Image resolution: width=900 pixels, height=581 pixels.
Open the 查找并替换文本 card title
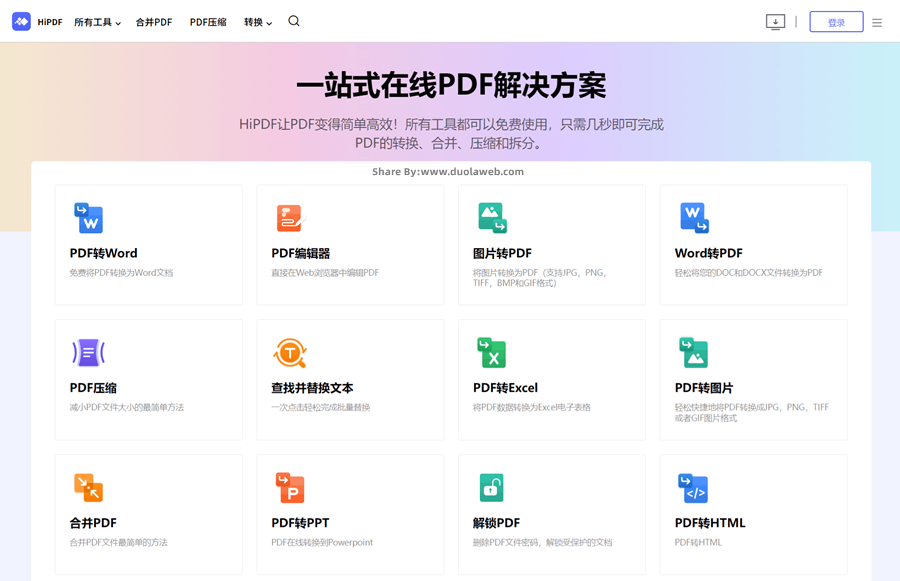click(312, 388)
